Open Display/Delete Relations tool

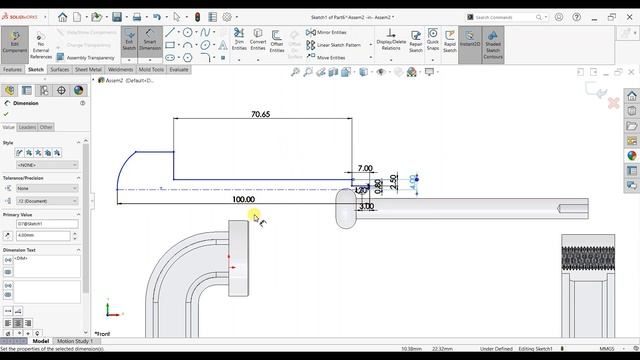(391, 40)
